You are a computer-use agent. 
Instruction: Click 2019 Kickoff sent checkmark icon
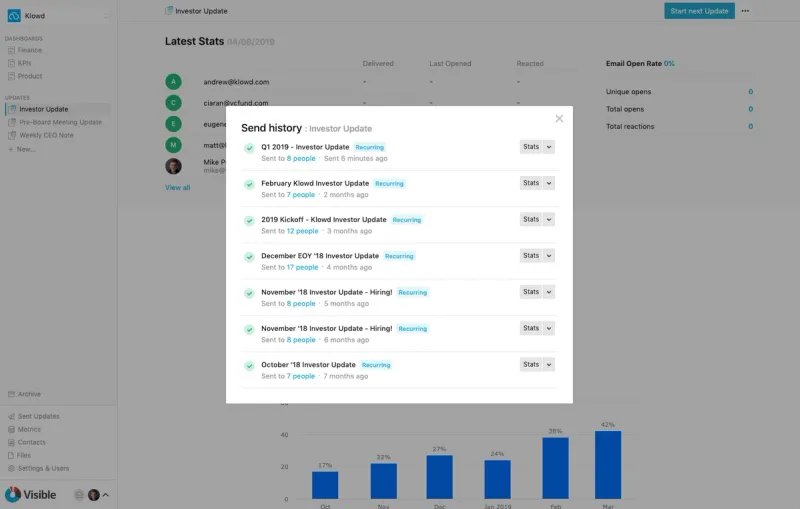pos(249,220)
